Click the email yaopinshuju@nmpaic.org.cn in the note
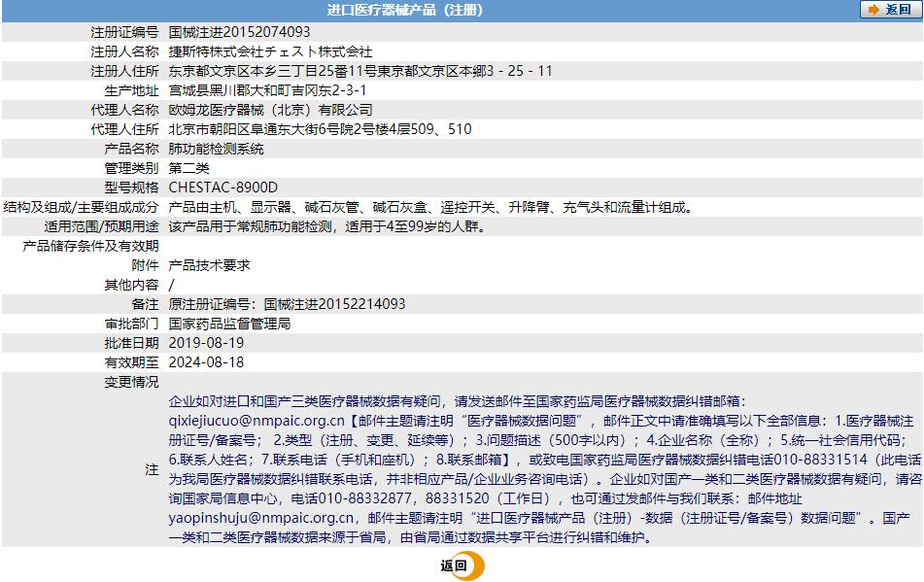The height and width of the screenshot is (582, 924). point(261,518)
